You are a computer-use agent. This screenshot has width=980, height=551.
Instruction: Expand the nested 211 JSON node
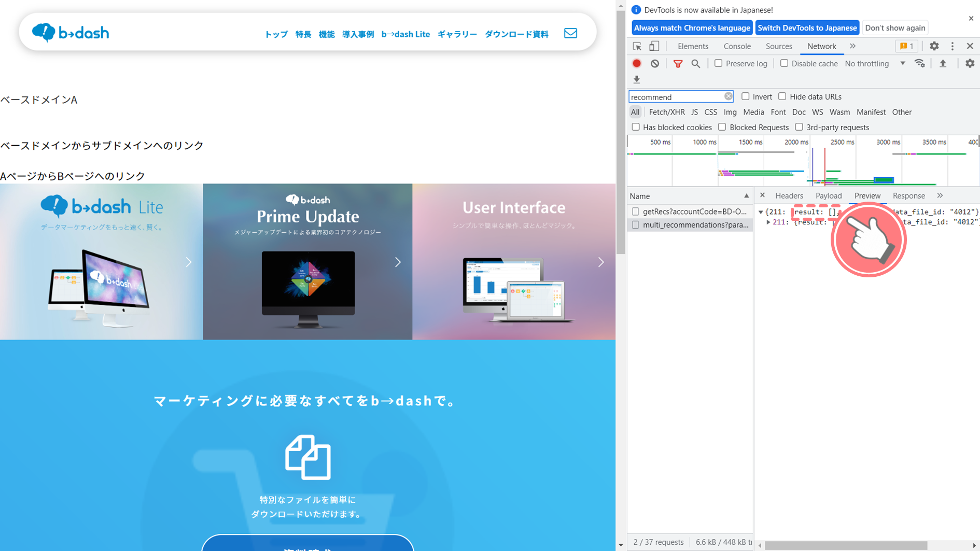tap(768, 222)
